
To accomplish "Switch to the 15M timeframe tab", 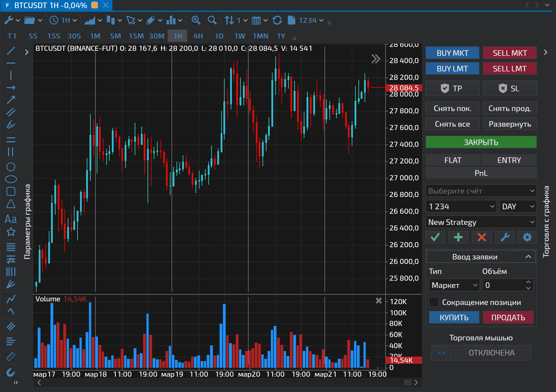I will coord(136,36).
